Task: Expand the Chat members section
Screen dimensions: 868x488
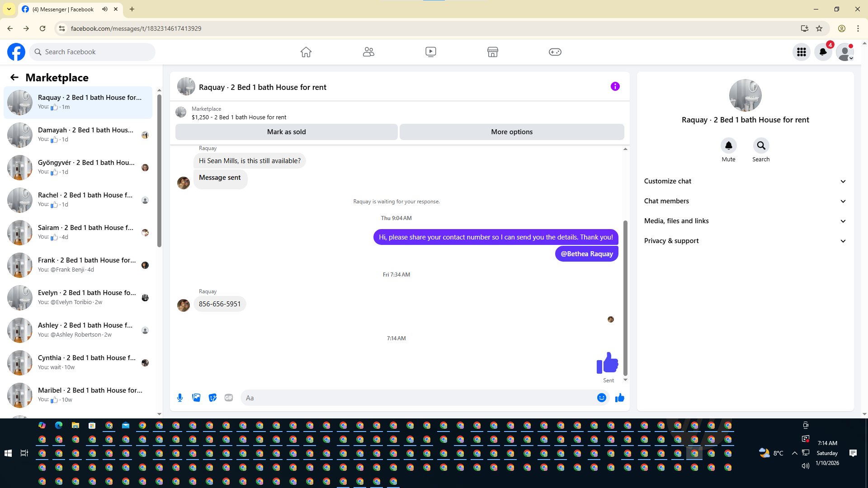Action: click(745, 201)
